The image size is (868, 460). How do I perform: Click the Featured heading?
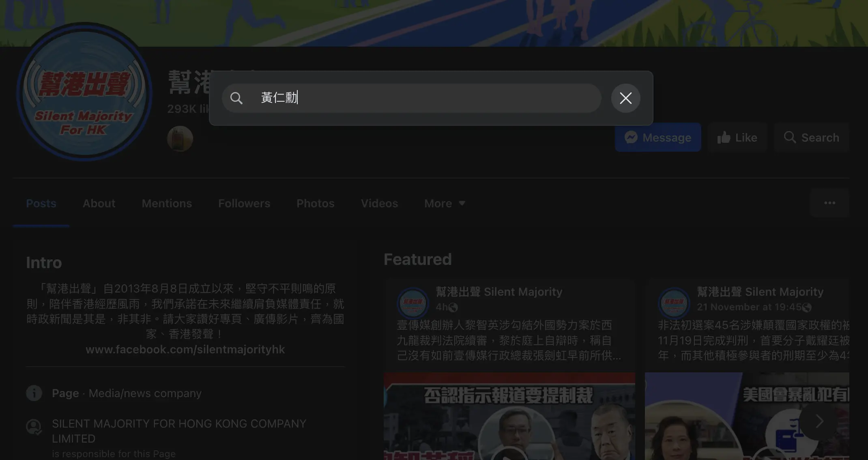(x=418, y=259)
